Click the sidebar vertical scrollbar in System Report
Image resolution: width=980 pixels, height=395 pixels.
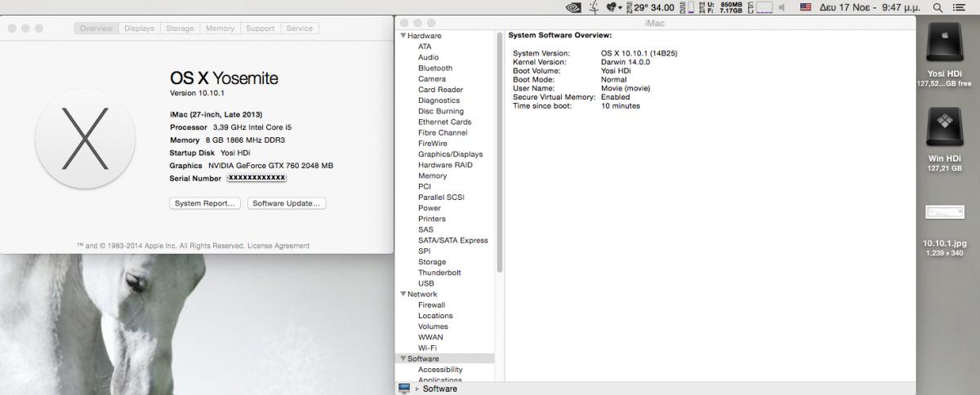pyautogui.click(x=500, y=152)
